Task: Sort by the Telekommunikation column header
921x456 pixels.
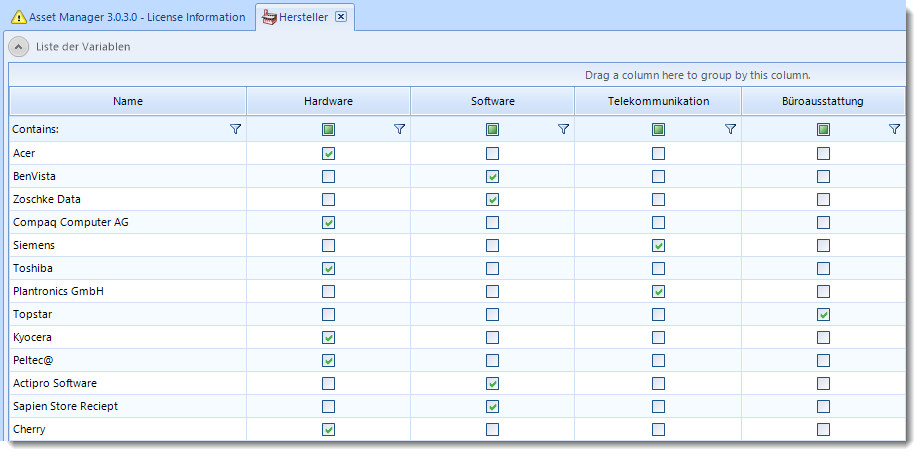Action: click(x=658, y=101)
